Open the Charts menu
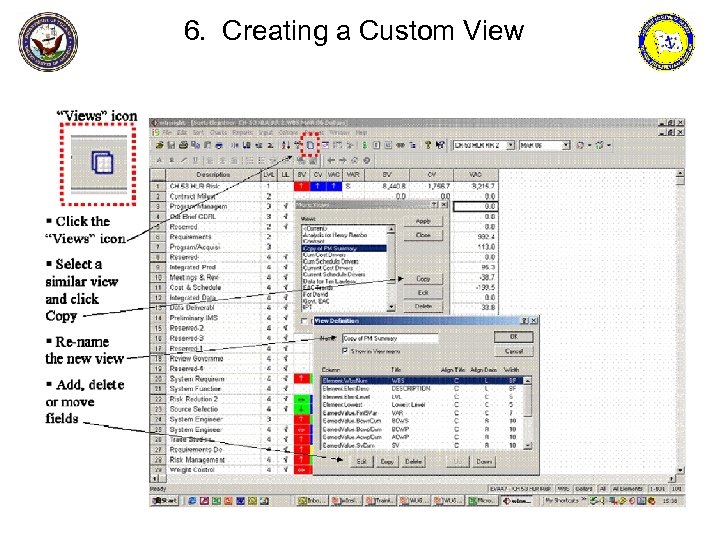 pos(218,132)
